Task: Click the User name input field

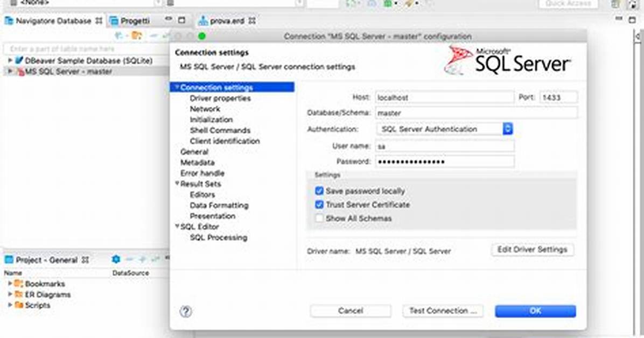Action: coord(444,146)
